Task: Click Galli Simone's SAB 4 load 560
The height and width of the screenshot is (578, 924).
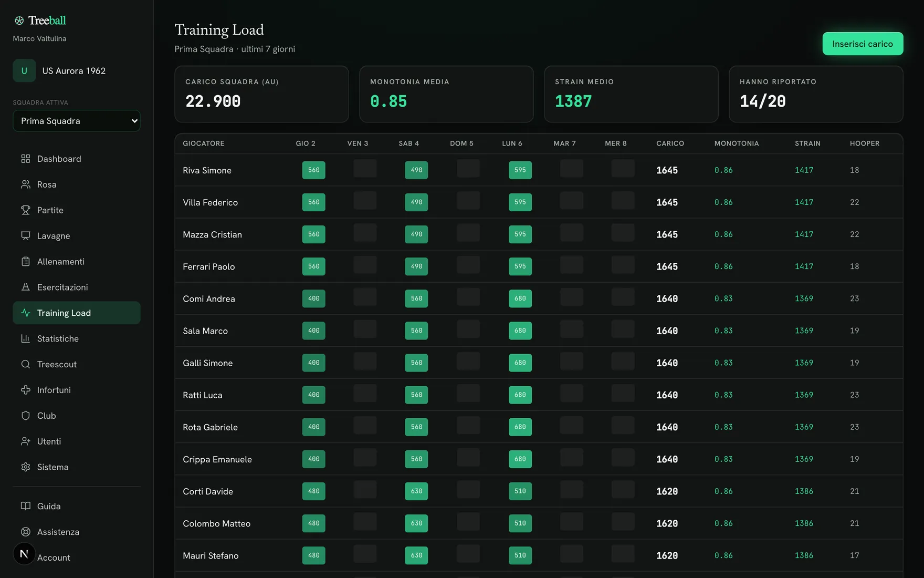Action: (416, 363)
